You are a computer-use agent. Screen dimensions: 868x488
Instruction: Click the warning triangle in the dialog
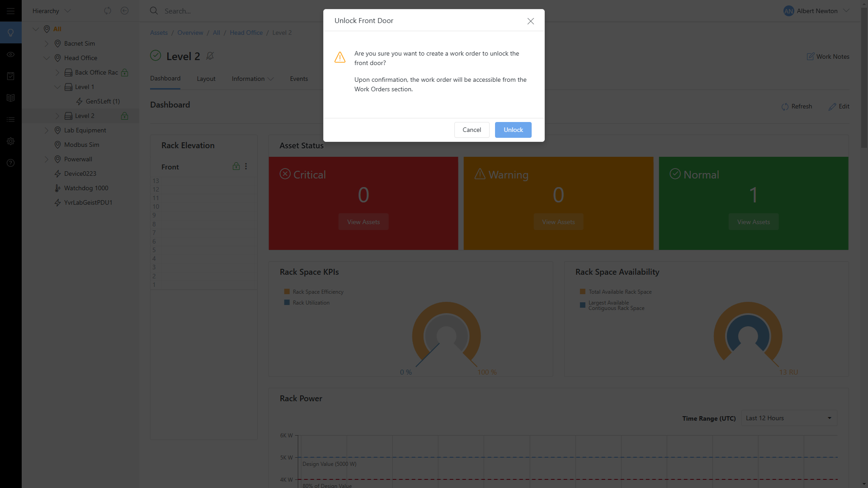(x=340, y=57)
